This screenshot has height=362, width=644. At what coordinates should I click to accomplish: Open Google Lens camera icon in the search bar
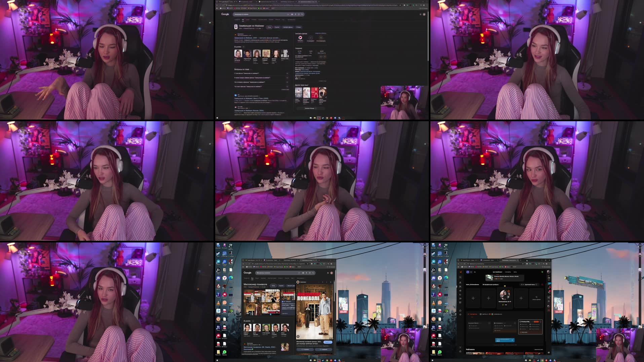[299, 14]
